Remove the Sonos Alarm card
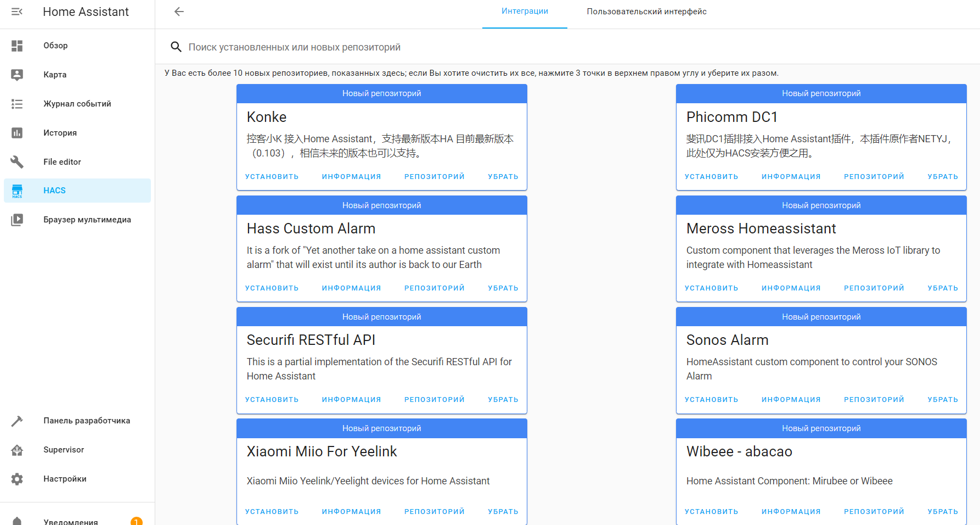980x525 pixels. tap(943, 400)
